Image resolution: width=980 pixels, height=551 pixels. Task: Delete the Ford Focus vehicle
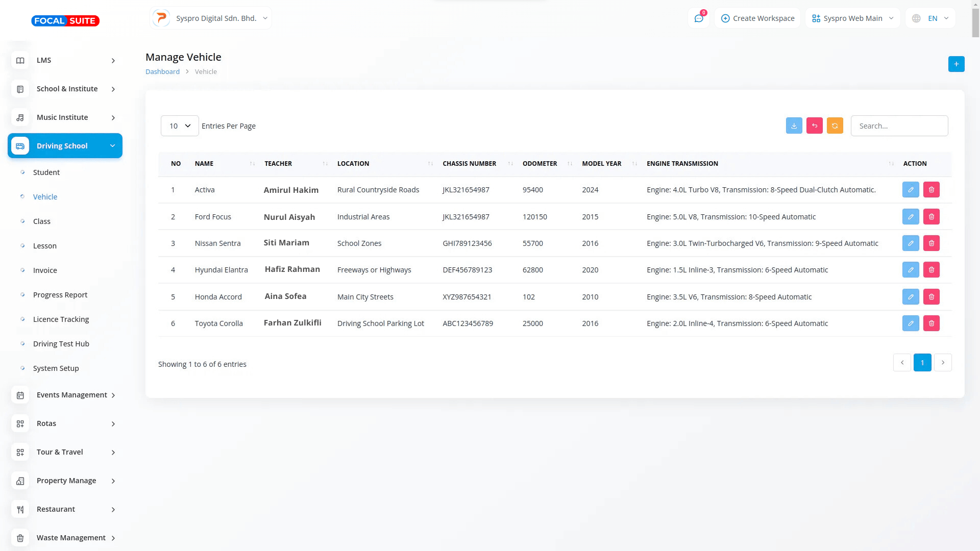click(931, 217)
